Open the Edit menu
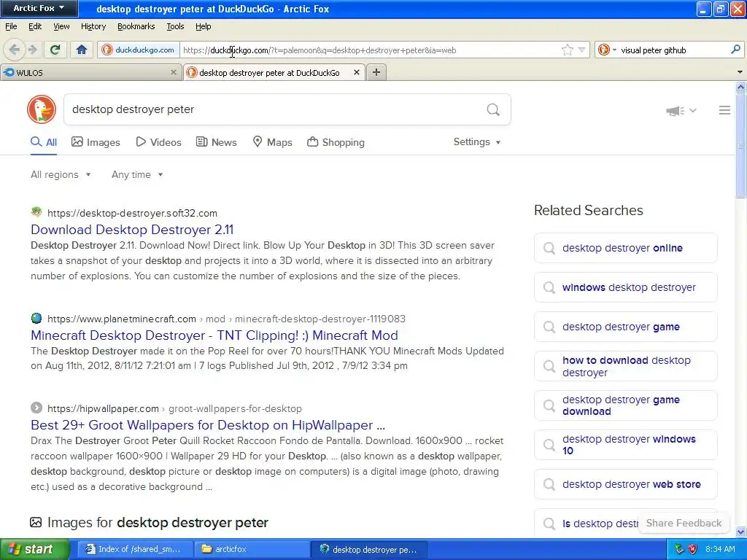The height and width of the screenshot is (560, 747). (x=35, y=26)
